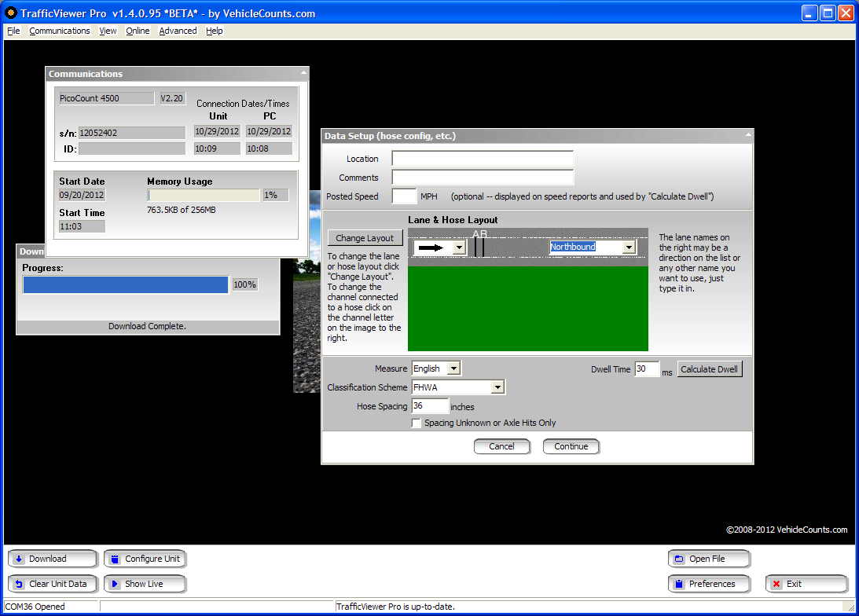This screenshot has width=859, height=616.
Task: Click the Comments input field
Action: click(x=483, y=178)
